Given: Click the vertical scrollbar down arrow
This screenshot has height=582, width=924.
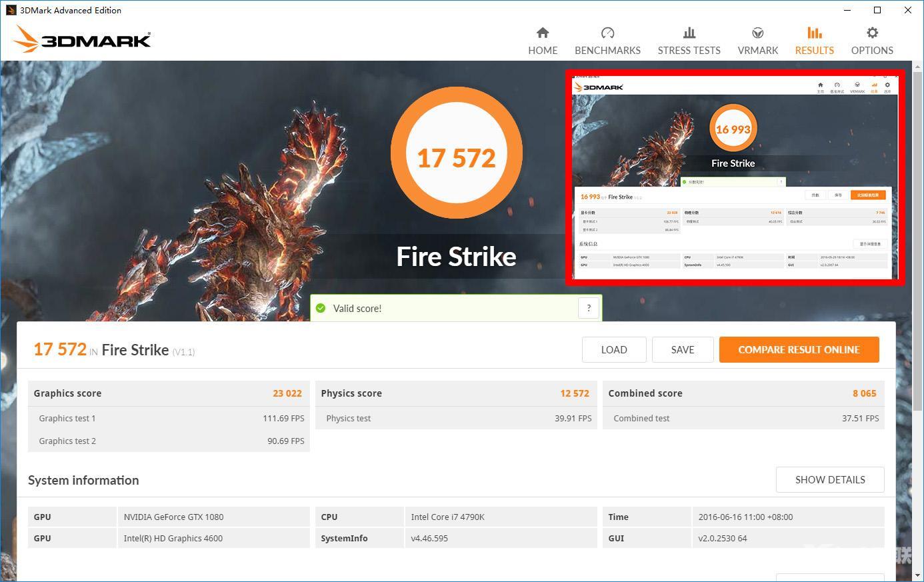Looking at the screenshot, I should coord(917,575).
